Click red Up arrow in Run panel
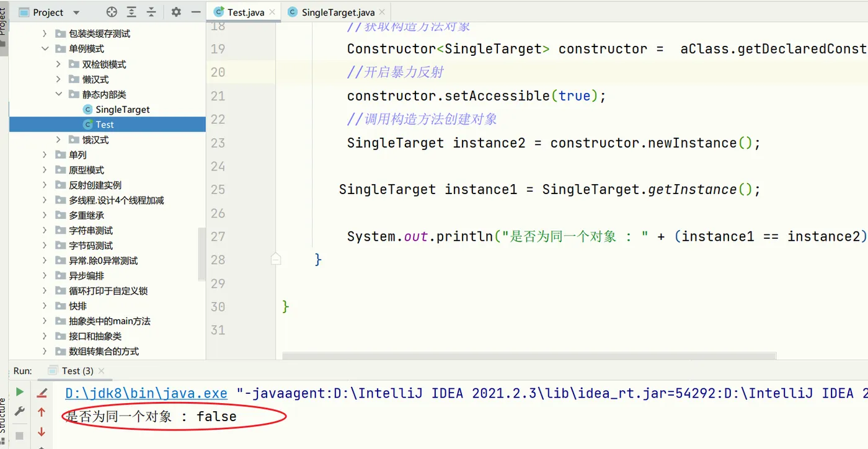 point(42,412)
